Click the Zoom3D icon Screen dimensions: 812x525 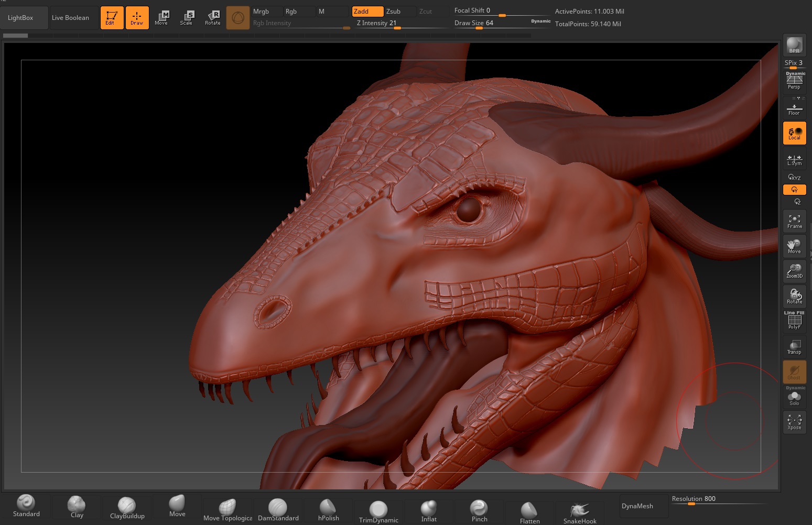tap(794, 271)
